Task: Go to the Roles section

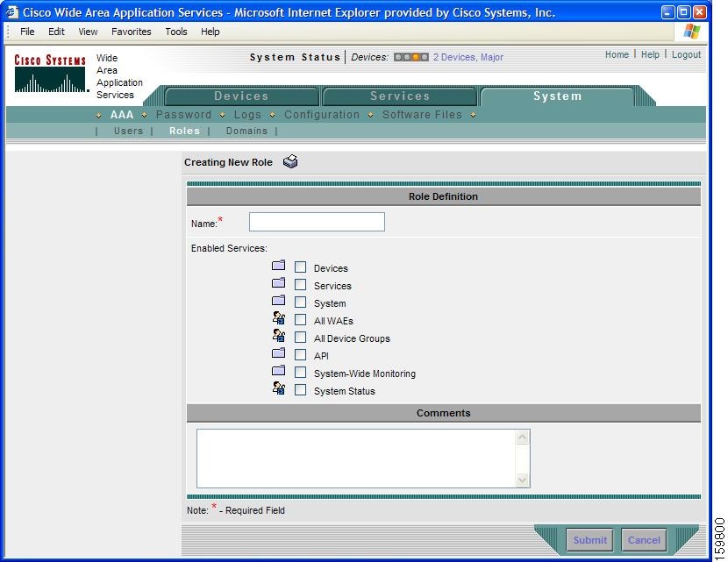Action: tap(184, 131)
